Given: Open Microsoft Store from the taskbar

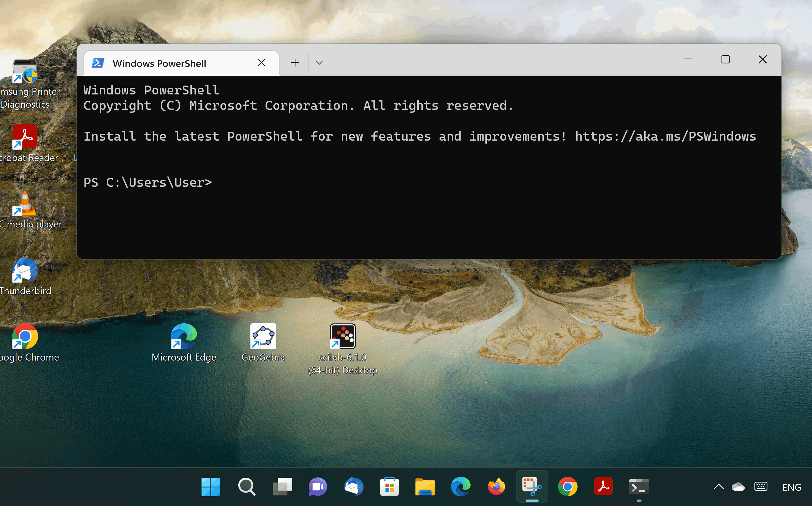Looking at the screenshot, I should pyautogui.click(x=389, y=487).
